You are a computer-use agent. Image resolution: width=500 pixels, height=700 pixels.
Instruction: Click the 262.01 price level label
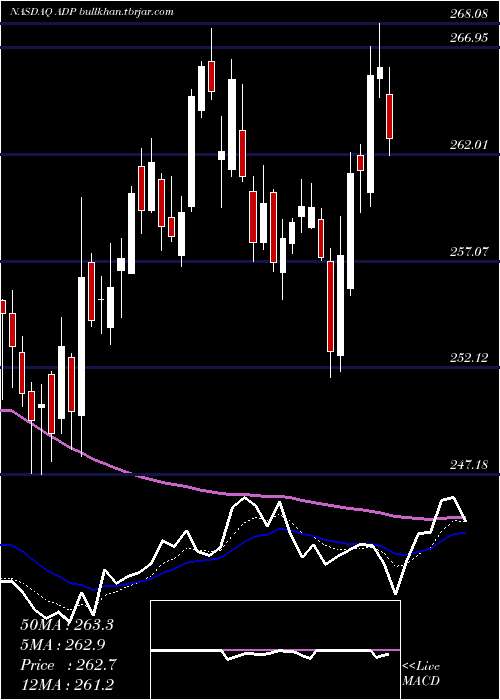tap(469, 145)
